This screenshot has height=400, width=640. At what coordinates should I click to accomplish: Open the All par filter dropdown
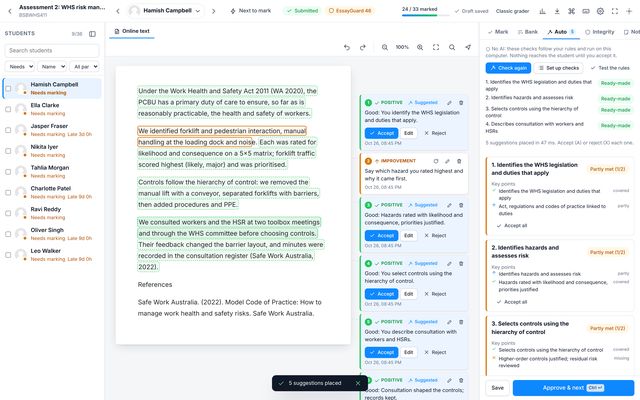pyautogui.click(x=84, y=67)
